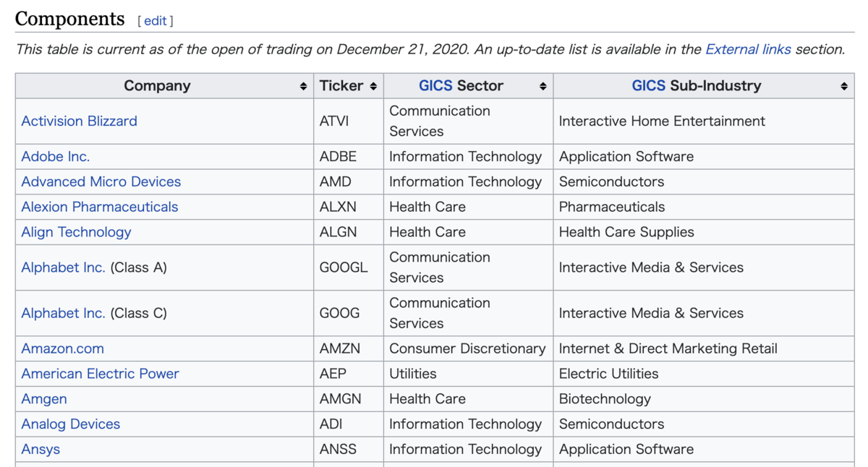The height and width of the screenshot is (467, 868).
Task: Sort by GICS Sub-Industry arrow icon
Action: click(x=843, y=86)
